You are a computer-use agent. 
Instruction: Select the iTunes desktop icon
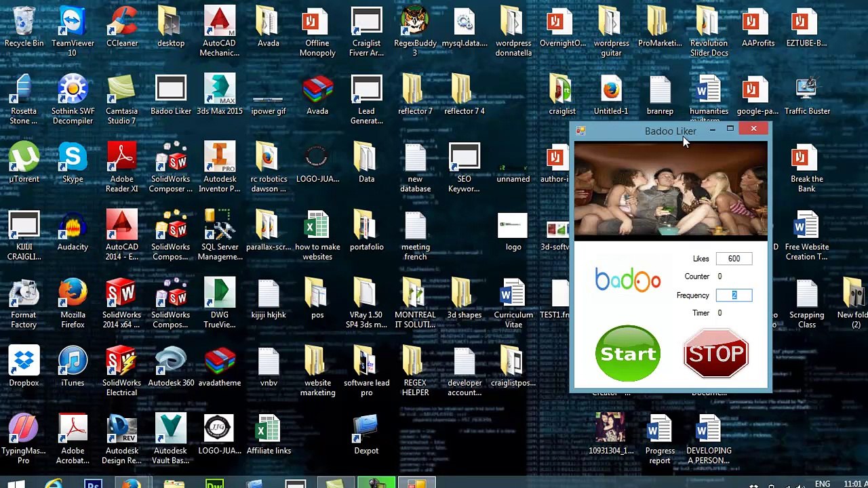(x=73, y=367)
